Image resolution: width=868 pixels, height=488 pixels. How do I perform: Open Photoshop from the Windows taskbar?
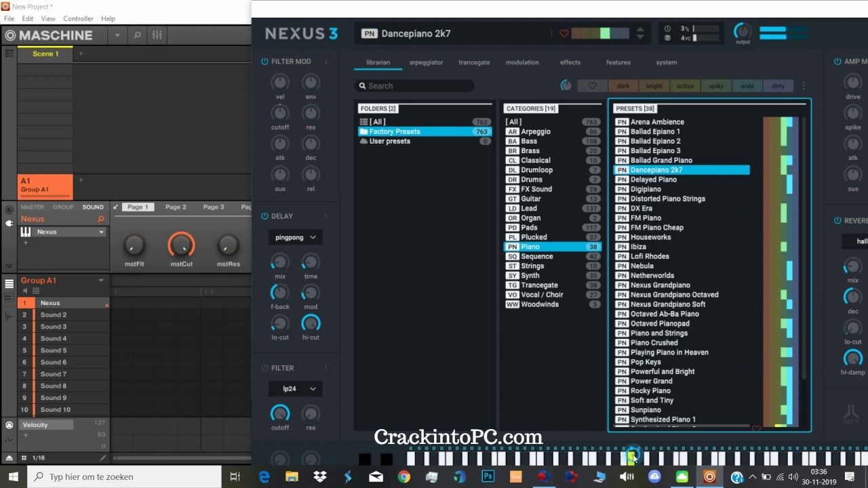[x=488, y=476]
